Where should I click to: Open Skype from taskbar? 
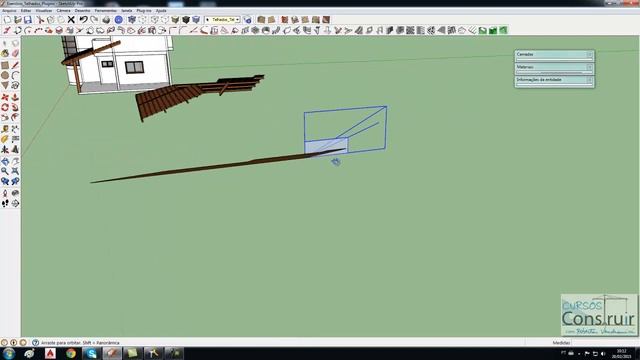[91, 353]
